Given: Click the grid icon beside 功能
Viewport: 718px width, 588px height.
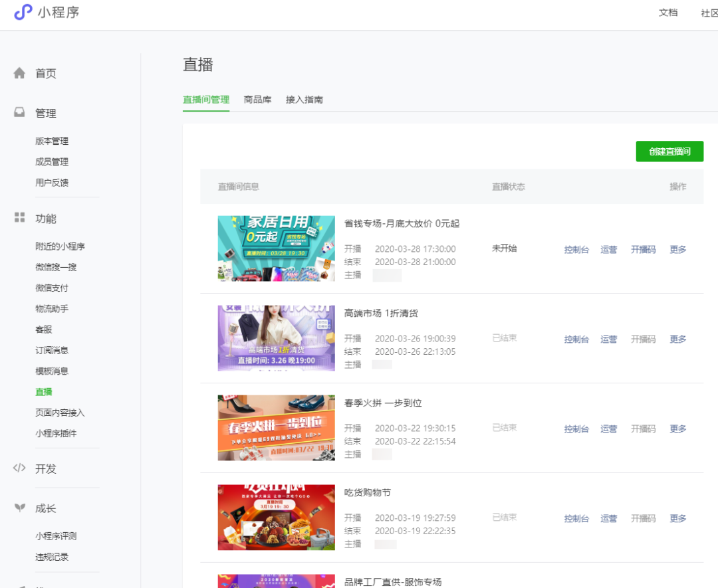Looking at the screenshot, I should (x=19, y=218).
